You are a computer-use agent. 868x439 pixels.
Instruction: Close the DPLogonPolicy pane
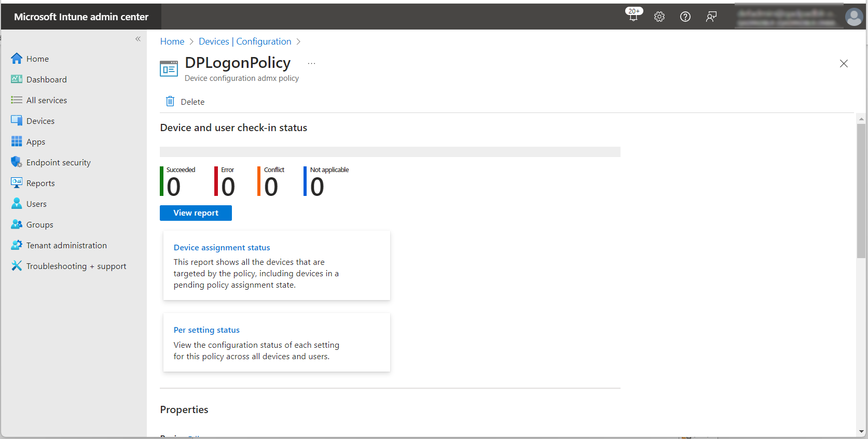click(x=844, y=63)
